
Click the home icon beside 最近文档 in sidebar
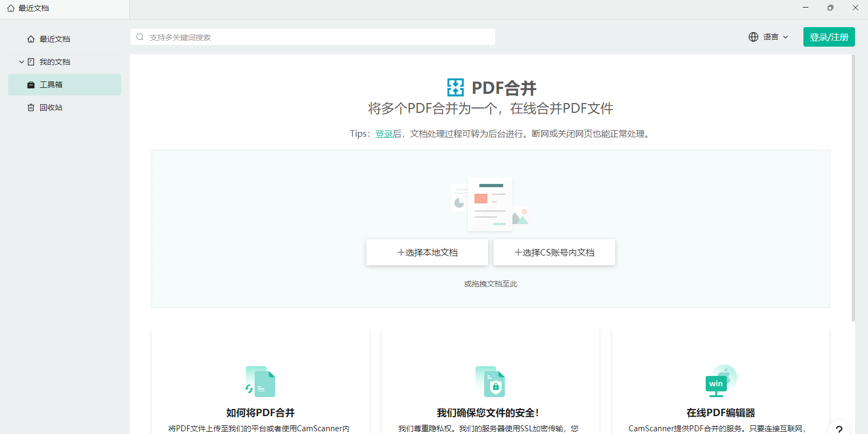(31, 39)
